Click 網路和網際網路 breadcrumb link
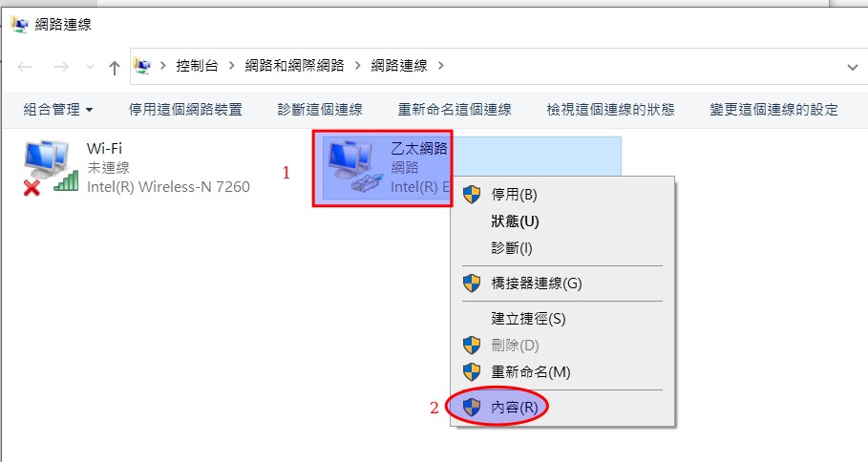 294,66
